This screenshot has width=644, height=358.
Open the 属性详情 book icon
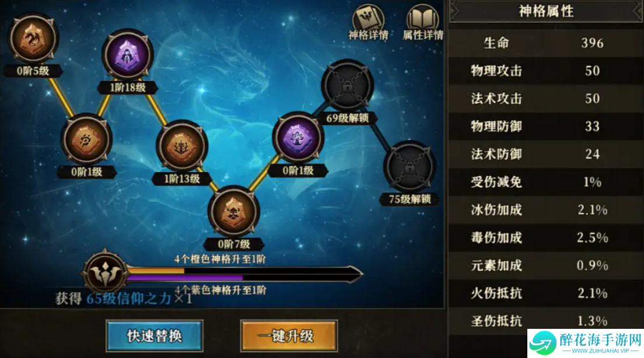[x=422, y=23]
